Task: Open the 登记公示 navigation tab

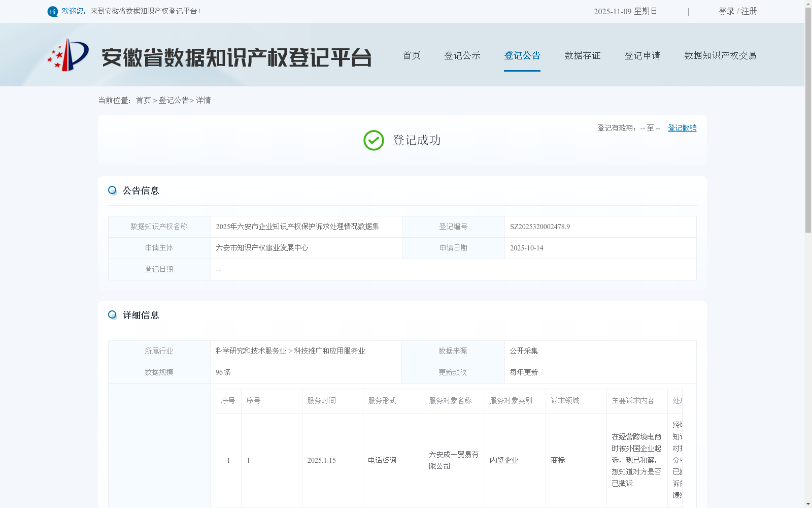Action: [462, 55]
